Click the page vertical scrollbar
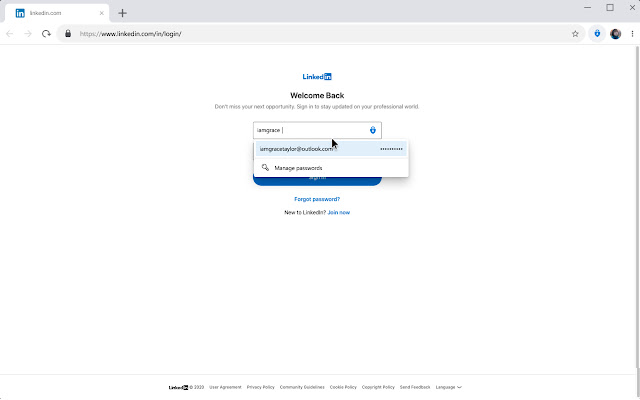Viewport: 640px width, 400px height. (637, 208)
